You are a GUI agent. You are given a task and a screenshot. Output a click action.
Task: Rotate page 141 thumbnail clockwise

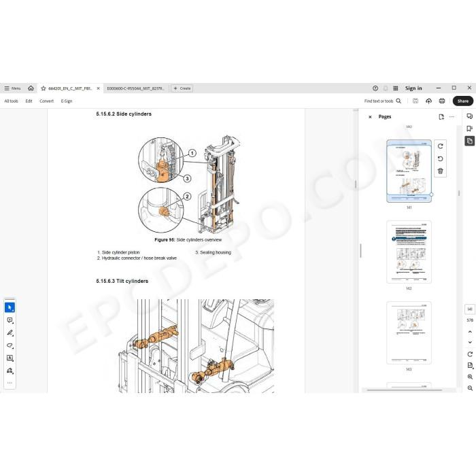(x=441, y=146)
